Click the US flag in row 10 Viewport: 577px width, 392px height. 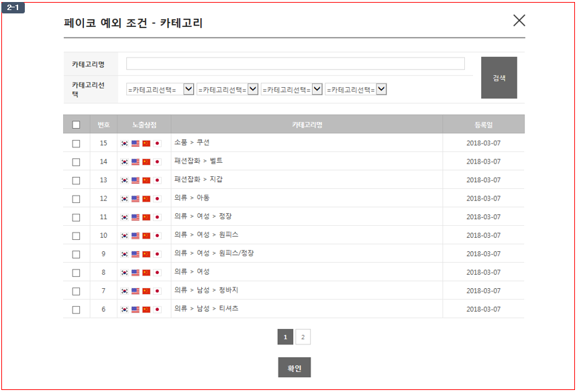pyautogui.click(x=136, y=235)
